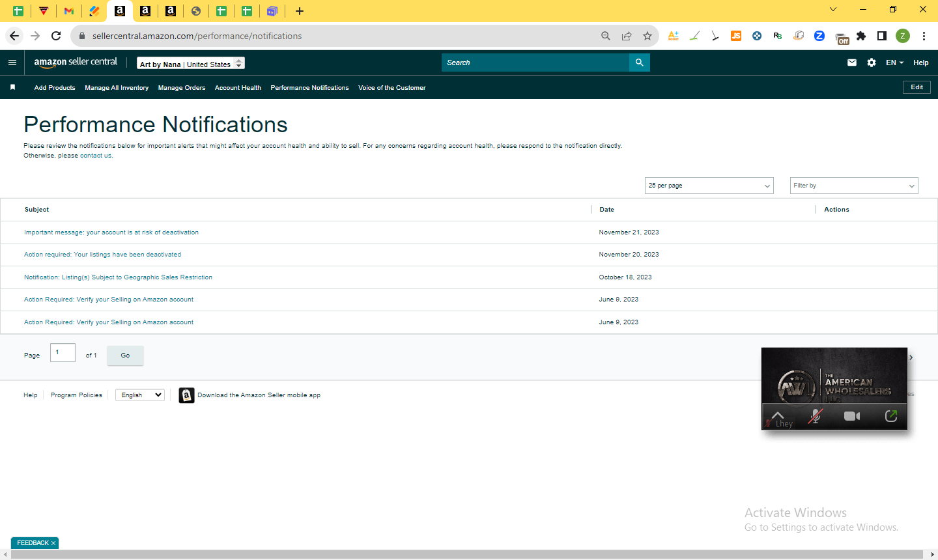Switch to the second Amazon browser tab
938x560 pixels.
pyautogui.click(x=145, y=10)
